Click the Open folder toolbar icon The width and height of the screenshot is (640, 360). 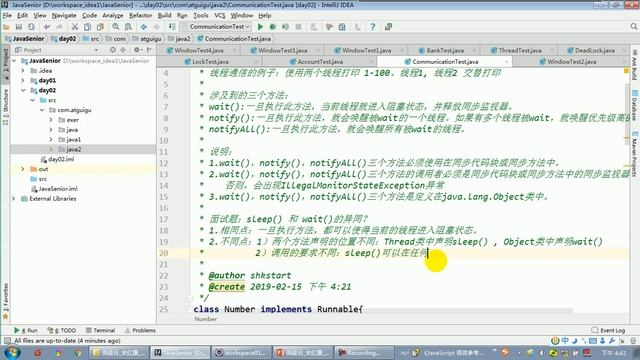(6, 27)
